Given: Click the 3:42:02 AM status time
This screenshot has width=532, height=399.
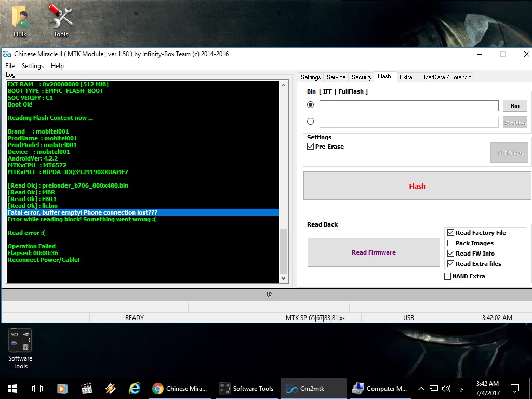Looking at the screenshot, I should coord(497,318).
